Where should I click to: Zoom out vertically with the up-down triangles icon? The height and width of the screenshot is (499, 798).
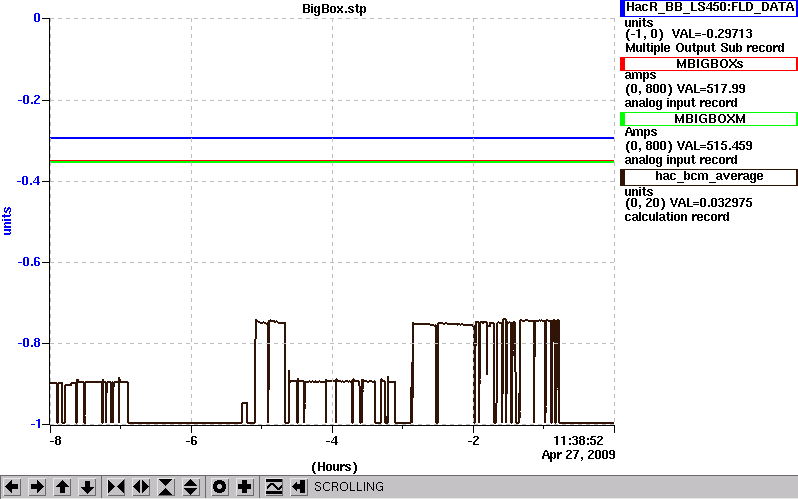click(x=190, y=487)
